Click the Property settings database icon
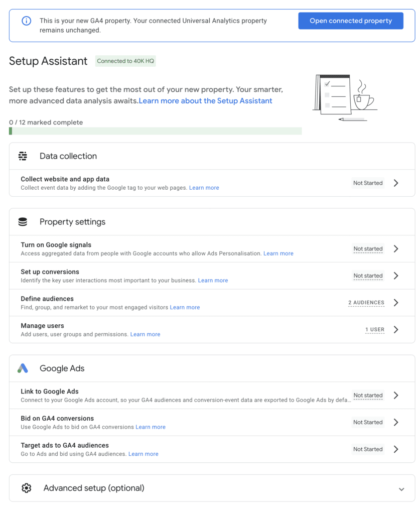Image resolution: width=420 pixels, height=514 pixels. pyautogui.click(x=23, y=222)
